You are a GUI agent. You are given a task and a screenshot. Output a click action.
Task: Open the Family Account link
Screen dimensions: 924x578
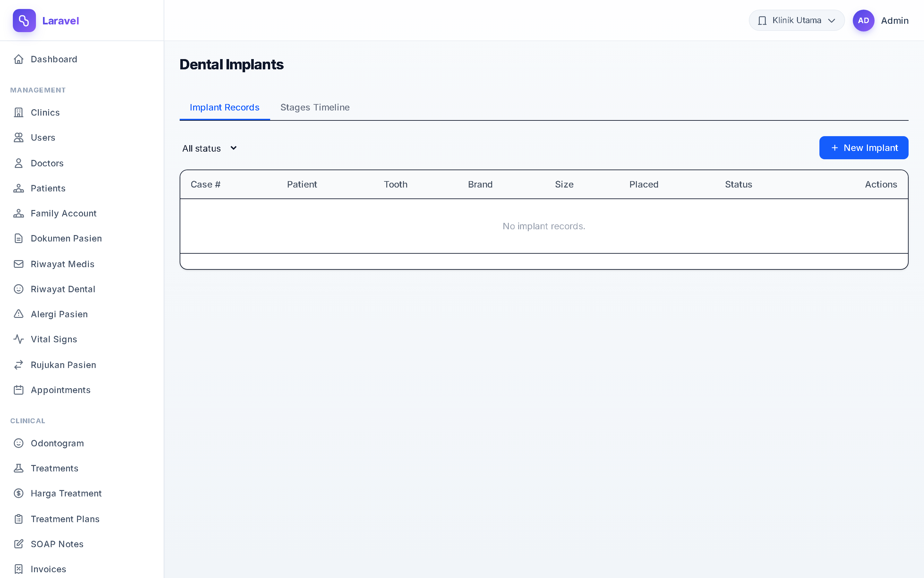coord(82,213)
